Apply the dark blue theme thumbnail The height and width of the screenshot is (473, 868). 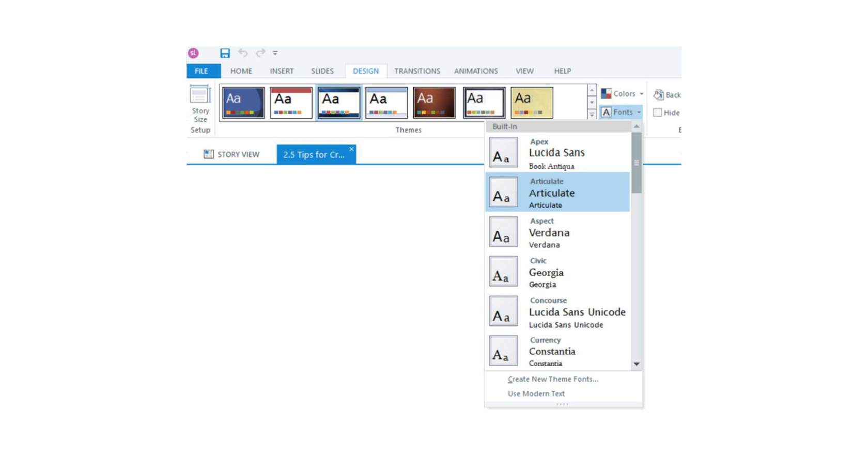[243, 103]
